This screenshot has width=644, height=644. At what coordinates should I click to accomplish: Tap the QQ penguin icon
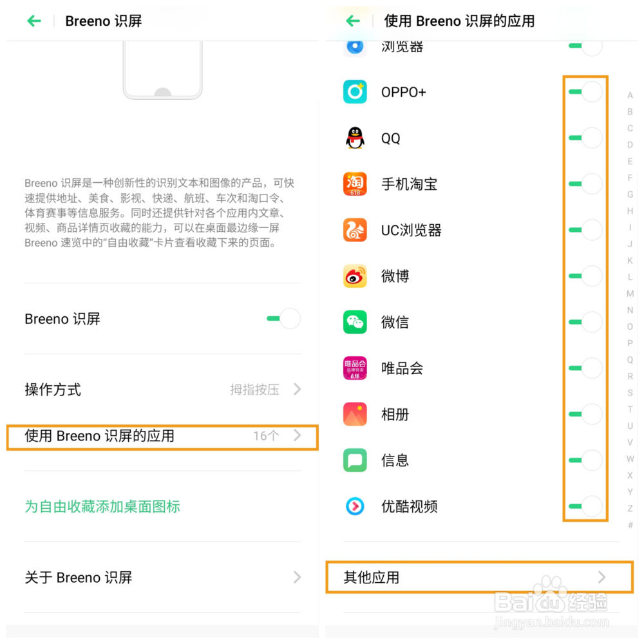(x=355, y=138)
